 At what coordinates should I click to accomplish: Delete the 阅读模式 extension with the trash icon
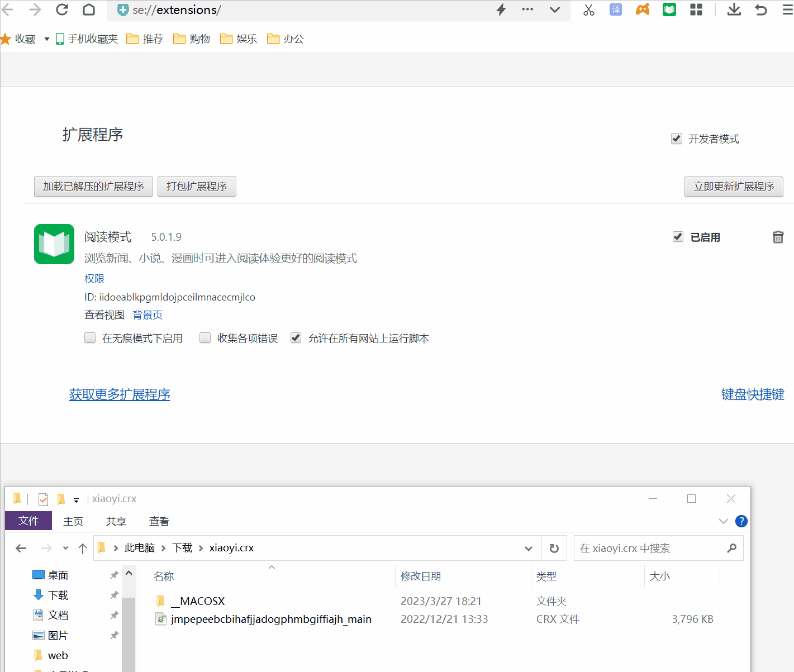(x=778, y=237)
